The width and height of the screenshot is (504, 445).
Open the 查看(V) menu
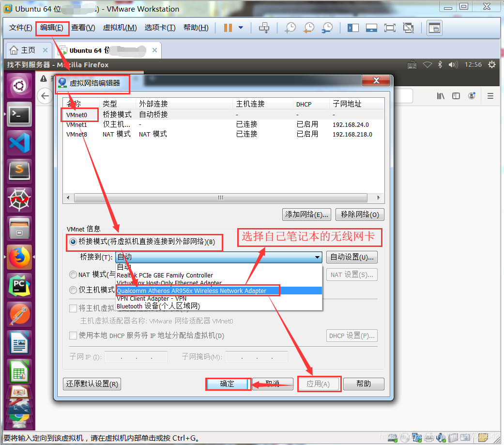click(83, 28)
